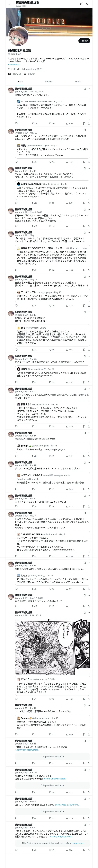
Task: Switch to the Replies tab
Action: point(49,82)
